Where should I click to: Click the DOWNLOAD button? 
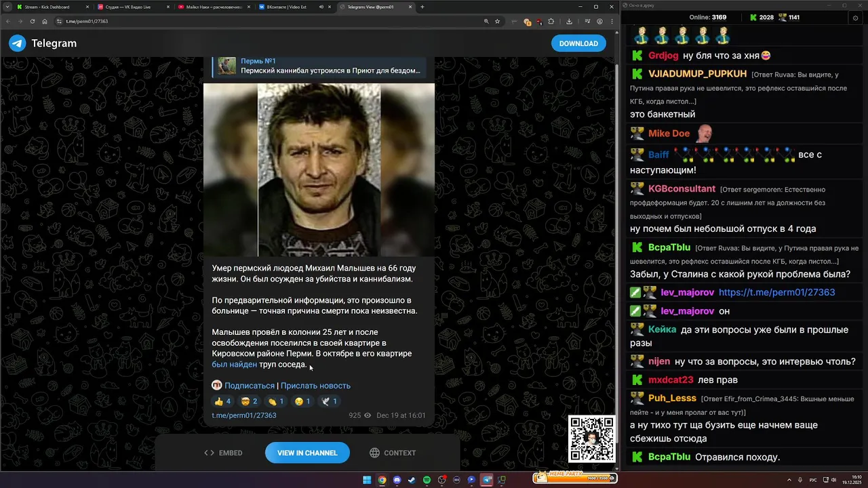coord(578,43)
